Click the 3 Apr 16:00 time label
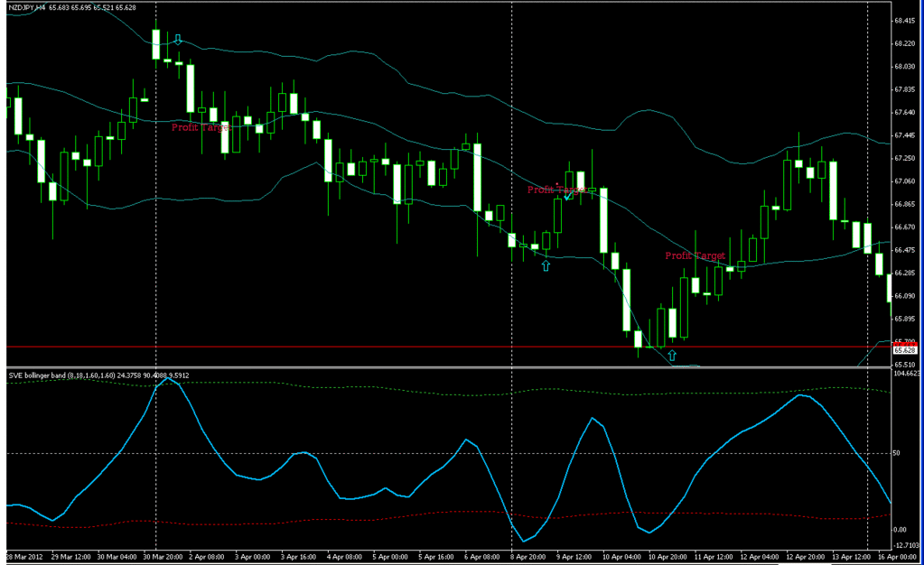 298,557
